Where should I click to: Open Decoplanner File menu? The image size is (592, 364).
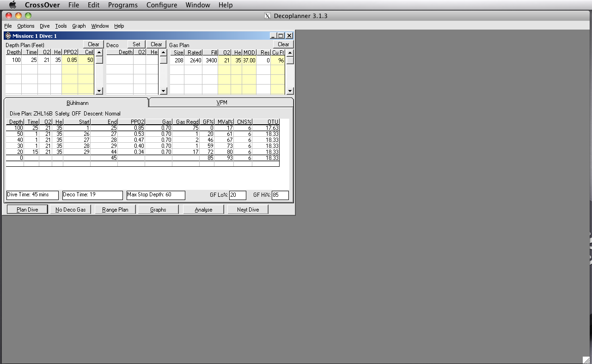(x=8, y=26)
